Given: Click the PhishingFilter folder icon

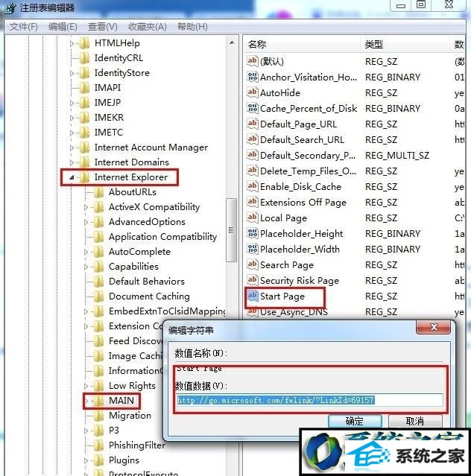Looking at the screenshot, I should (99, 445).
